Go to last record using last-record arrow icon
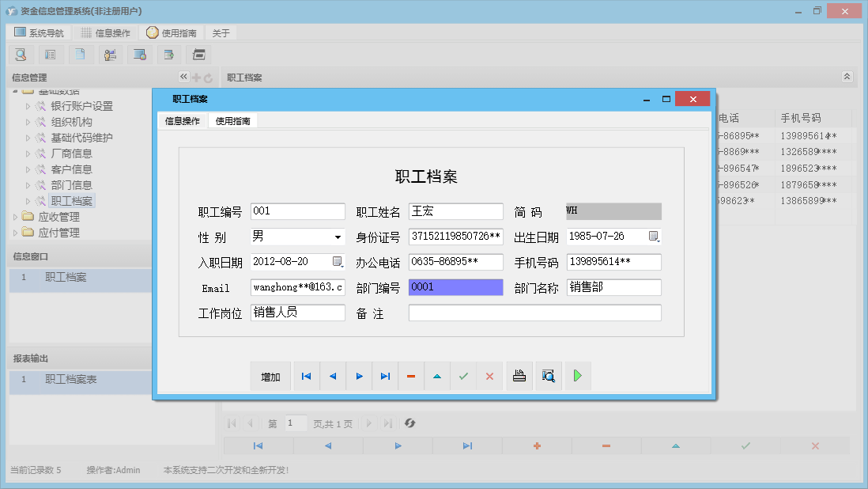This screenshot has width=868, height=489. point(385,376)
